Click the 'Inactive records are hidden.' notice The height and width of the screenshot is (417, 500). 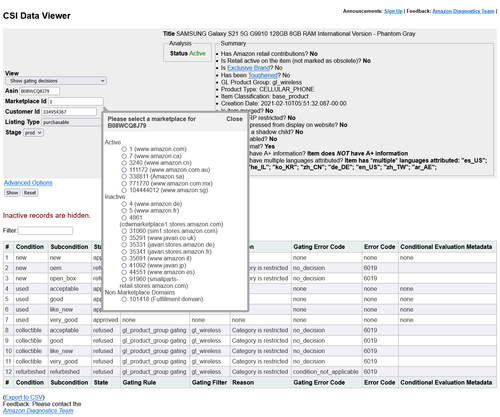[47, 215]
